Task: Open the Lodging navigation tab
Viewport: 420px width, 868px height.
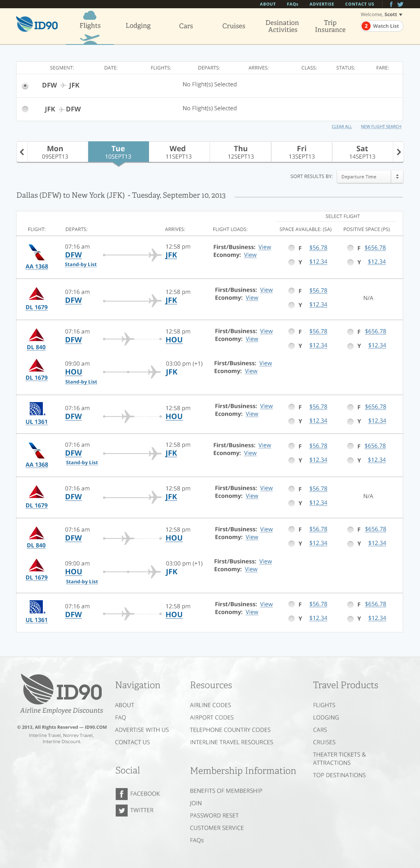Action: pos(138,26)
